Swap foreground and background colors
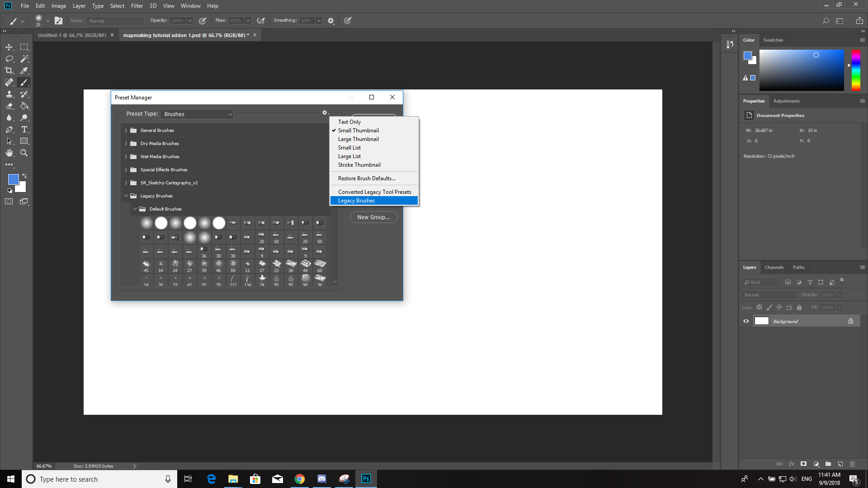 click(24, 175)
